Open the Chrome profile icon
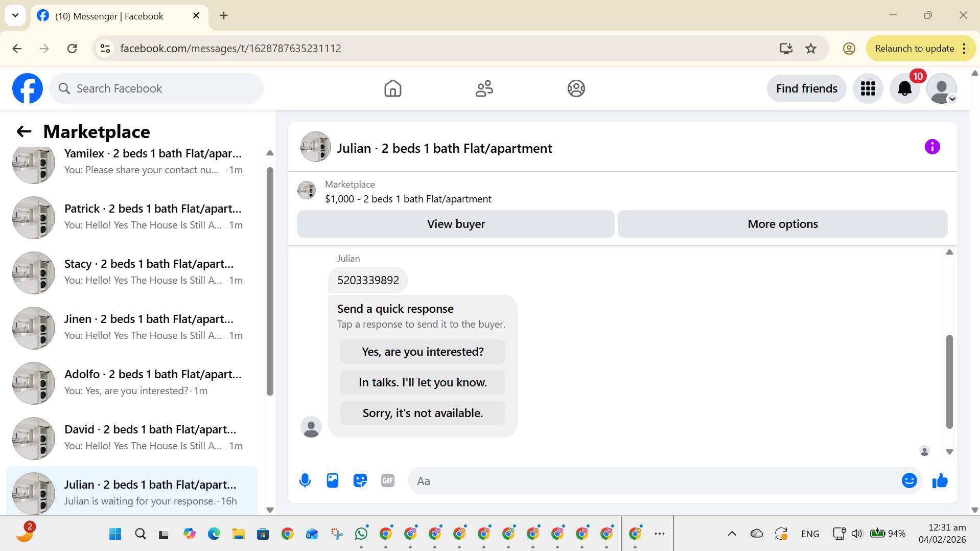This screenshot has width=980, height=551. [x=849, y=48]
